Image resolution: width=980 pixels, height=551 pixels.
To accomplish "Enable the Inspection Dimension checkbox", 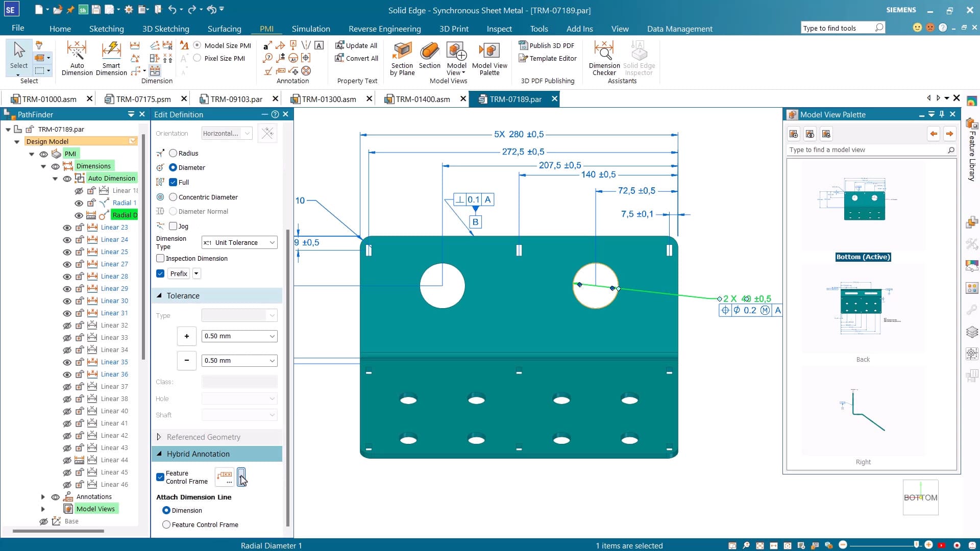I will pyautogui.click(x=160, y=259).
